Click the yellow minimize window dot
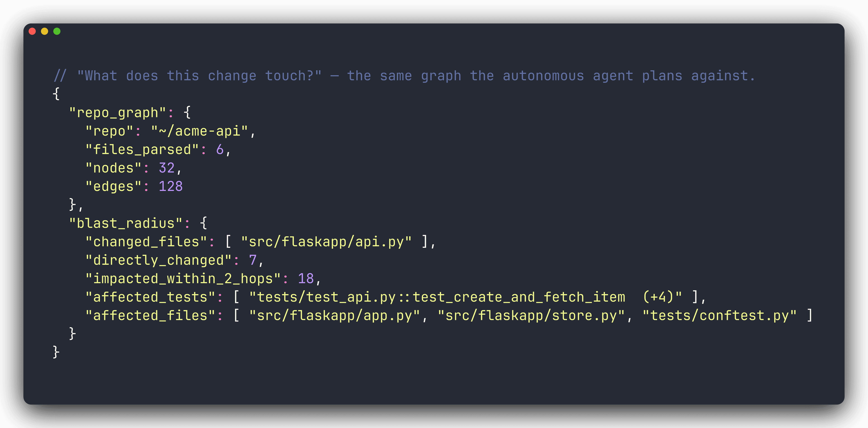Screen dimensions: 868x428 [x=45, y=31]
